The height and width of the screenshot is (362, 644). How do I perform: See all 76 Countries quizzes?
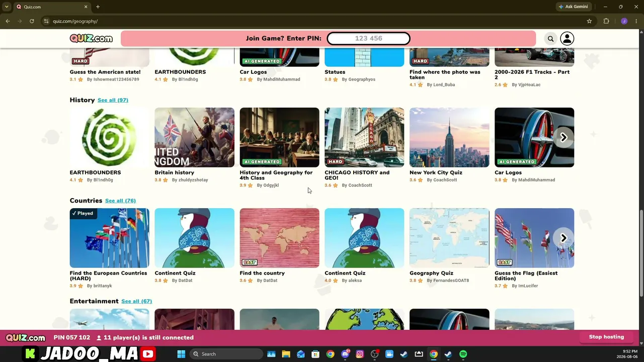(120, 201)
